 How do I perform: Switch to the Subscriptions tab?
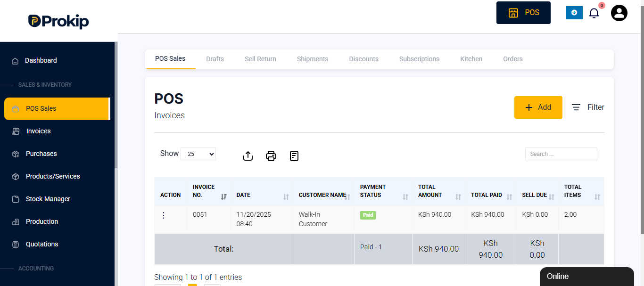[x=419, y=59]
